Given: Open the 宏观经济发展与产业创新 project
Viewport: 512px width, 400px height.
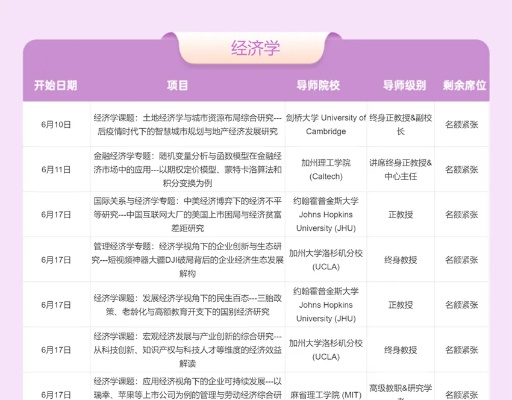Looking at the screenshot, I should pyautogui.click(x=187, y=350).
